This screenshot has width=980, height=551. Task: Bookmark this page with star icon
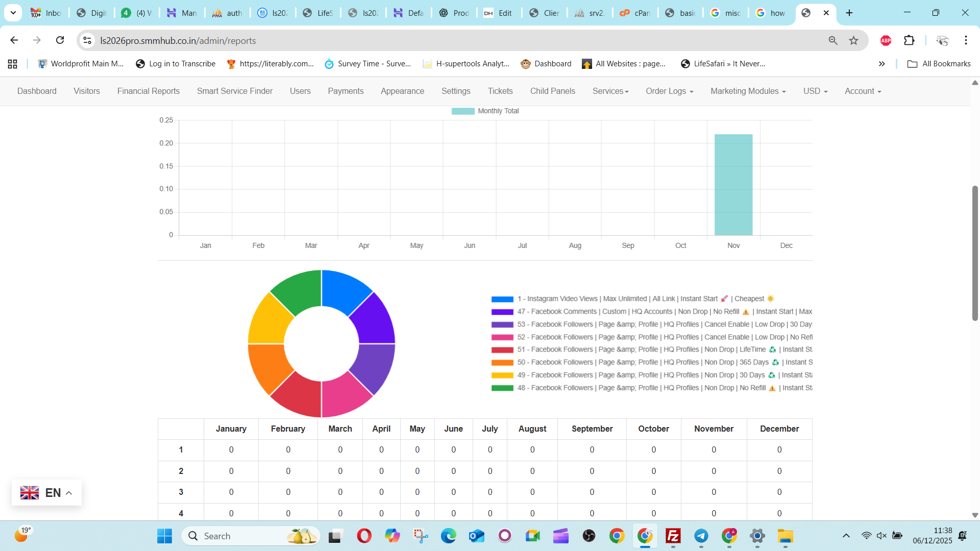pos(853,40)
